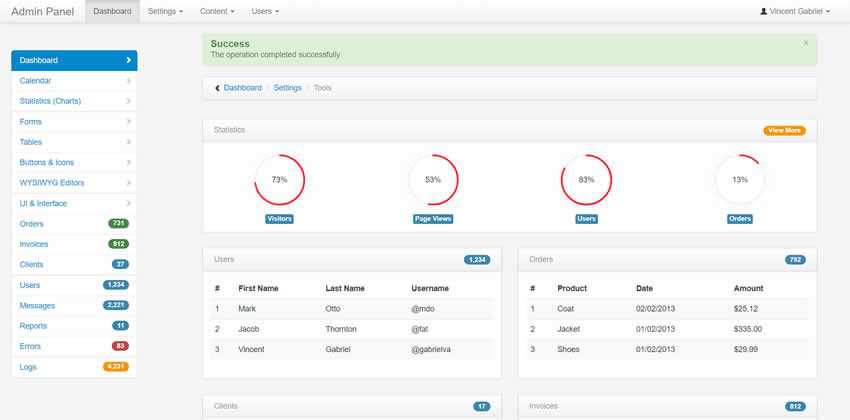This screenshot has height=420, width=850.
Task: Click the red 83 badge beside Errors
Action: pyautogui.click(x=120, y=346)
